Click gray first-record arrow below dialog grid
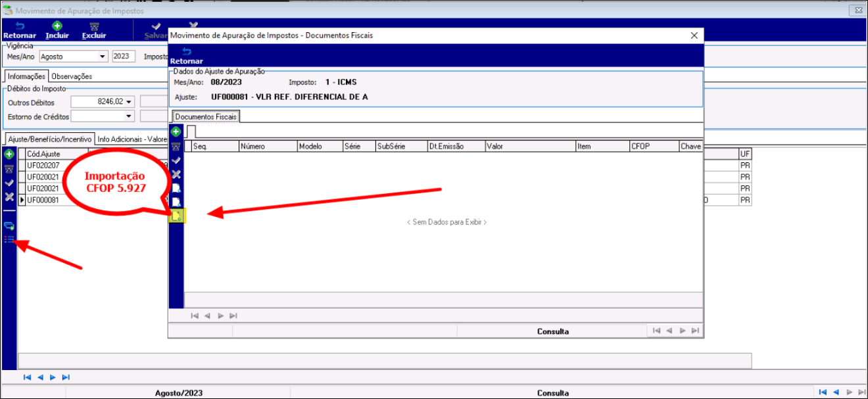The image size is (868, 399). coord(195,316)
